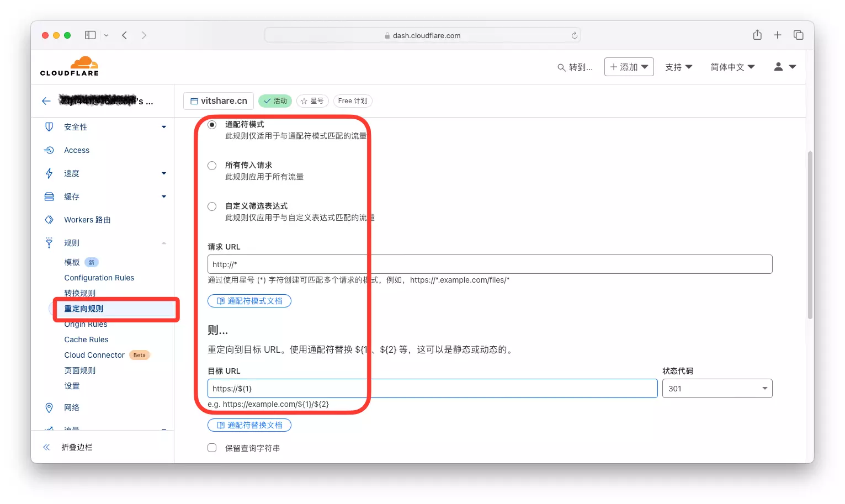This screenshot has height=504, width=845.
Task: Click the page vertical scrollbar
Action: click(x=810, y=235)
